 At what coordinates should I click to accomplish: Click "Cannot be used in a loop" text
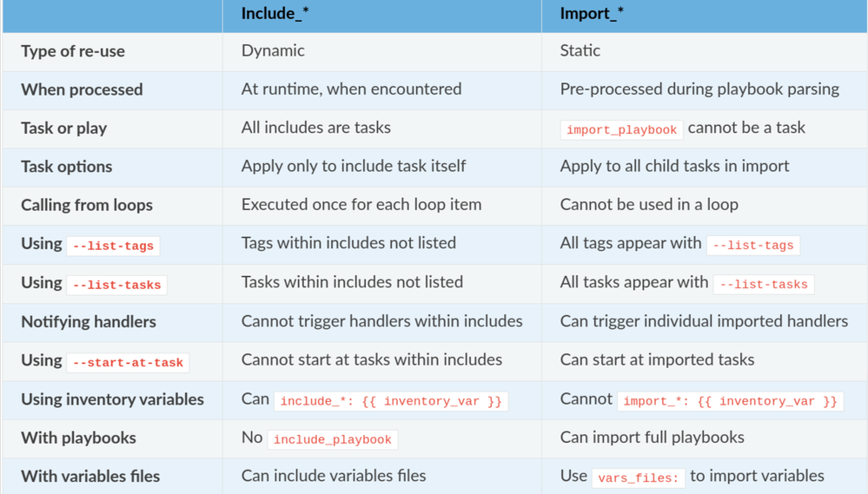(649, 205)
